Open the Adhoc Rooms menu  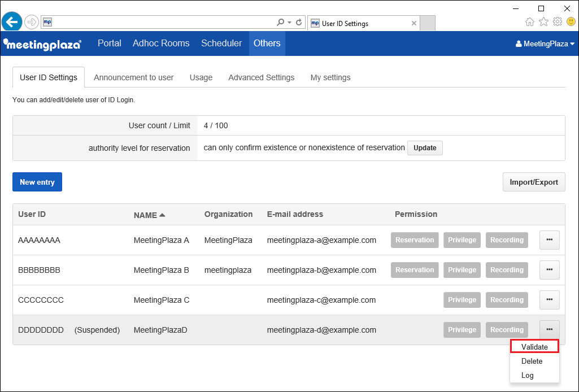[x=161, y=43]
